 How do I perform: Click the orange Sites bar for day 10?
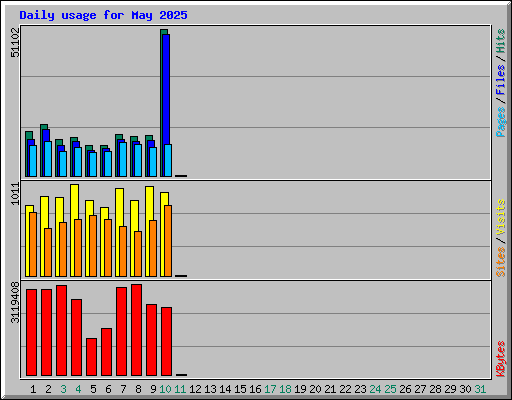click(x=168, y=241)
